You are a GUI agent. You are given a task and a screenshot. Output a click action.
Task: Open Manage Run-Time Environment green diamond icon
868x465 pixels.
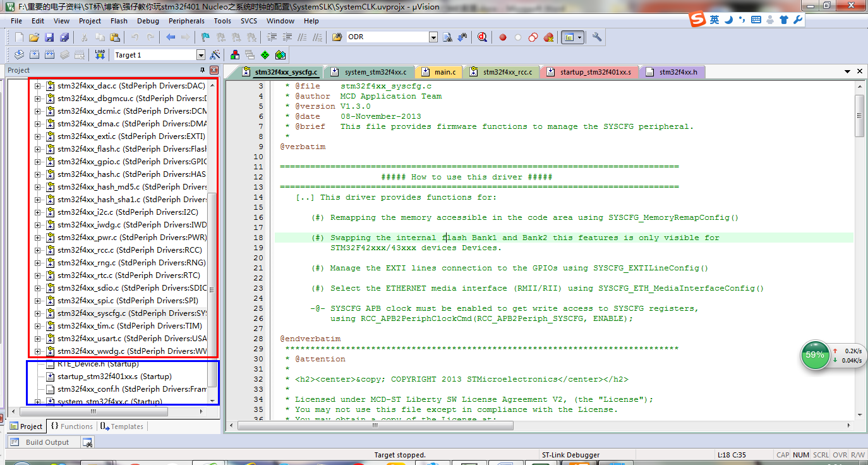pos(265,55)
